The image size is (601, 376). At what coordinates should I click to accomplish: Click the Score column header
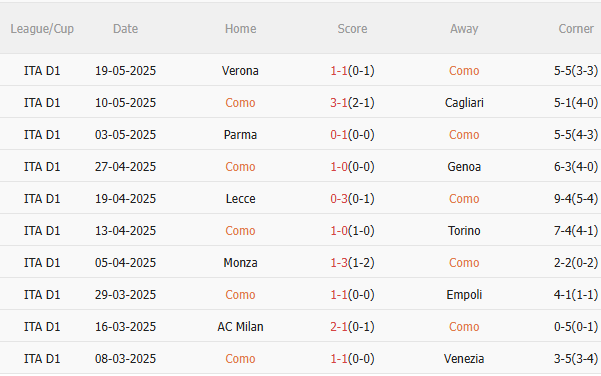click(352, 29)
